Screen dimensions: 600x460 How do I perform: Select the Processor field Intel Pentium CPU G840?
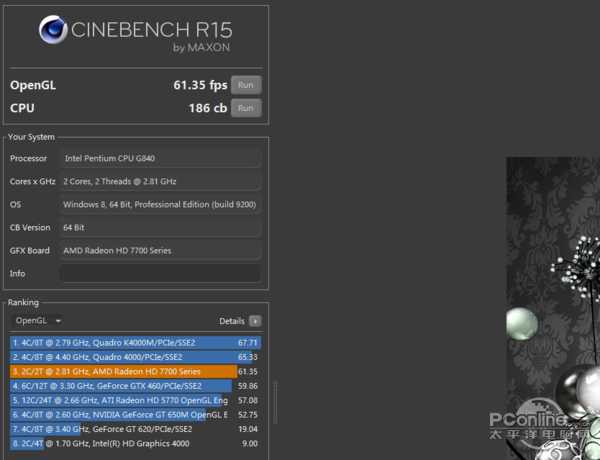click(x=160, y=158)
